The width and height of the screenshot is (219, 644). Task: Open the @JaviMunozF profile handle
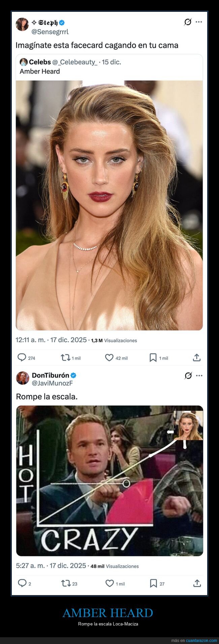(52, 383)
